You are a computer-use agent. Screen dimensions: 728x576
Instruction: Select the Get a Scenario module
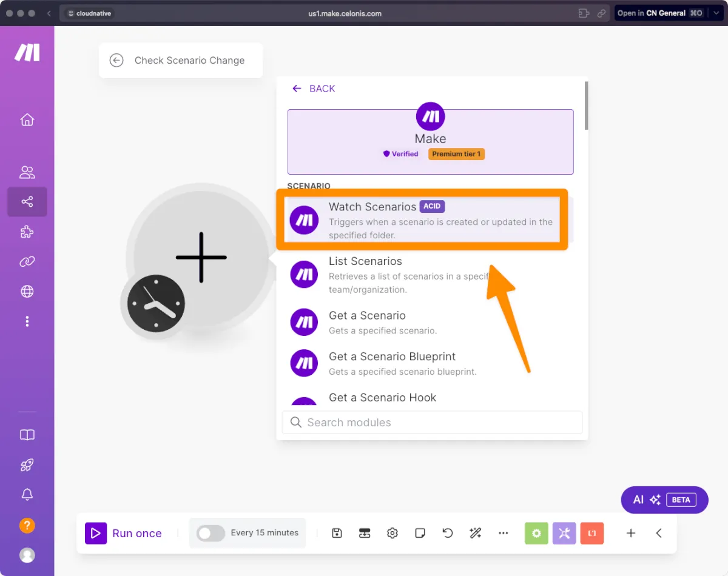coord(429,322)
